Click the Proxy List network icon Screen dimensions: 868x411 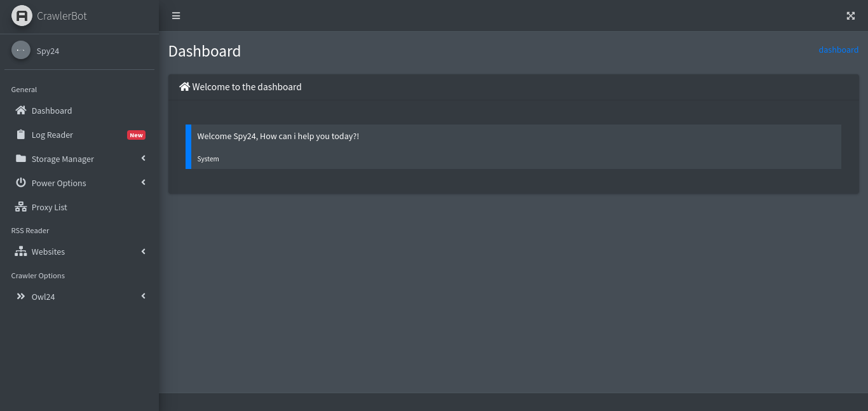pyautogui.click(x=21, y=207)
